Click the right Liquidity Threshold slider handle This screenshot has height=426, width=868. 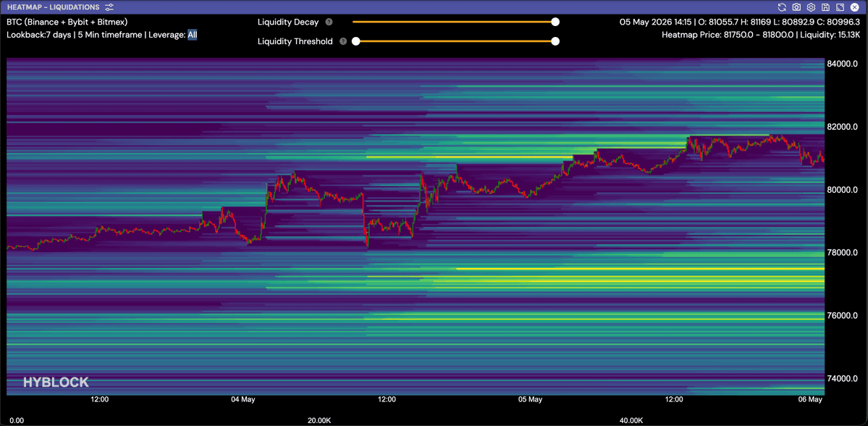(555, 41)
